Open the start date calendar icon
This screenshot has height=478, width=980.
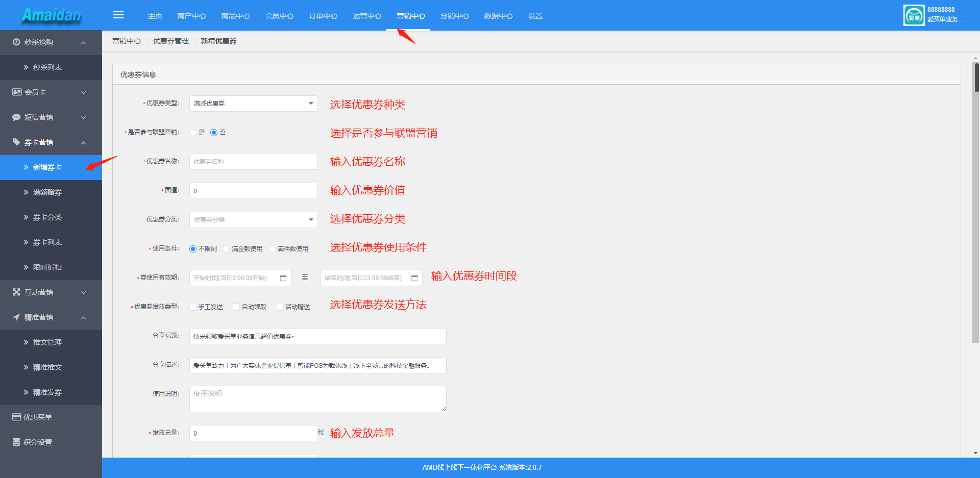pyautogui.click(x=283, y=278)
